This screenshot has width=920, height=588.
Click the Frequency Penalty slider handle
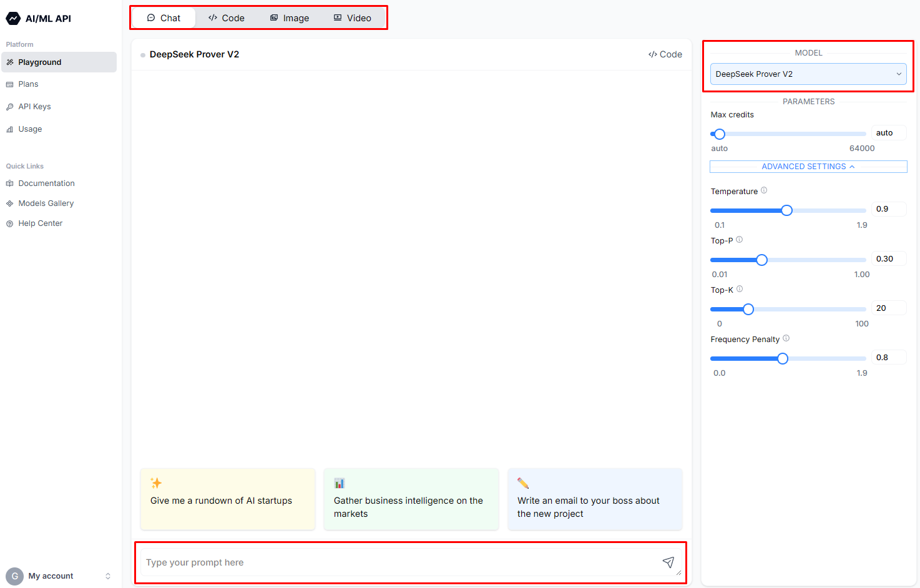point(783,358)
